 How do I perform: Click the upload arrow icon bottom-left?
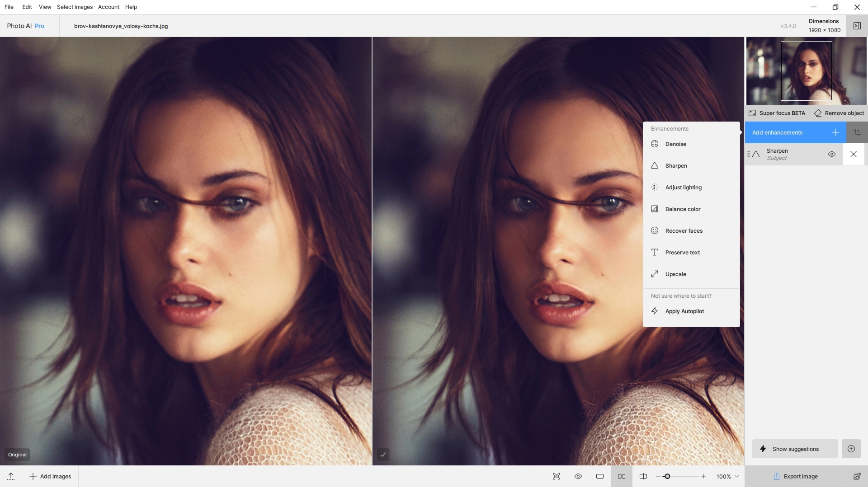click(11, 476)
